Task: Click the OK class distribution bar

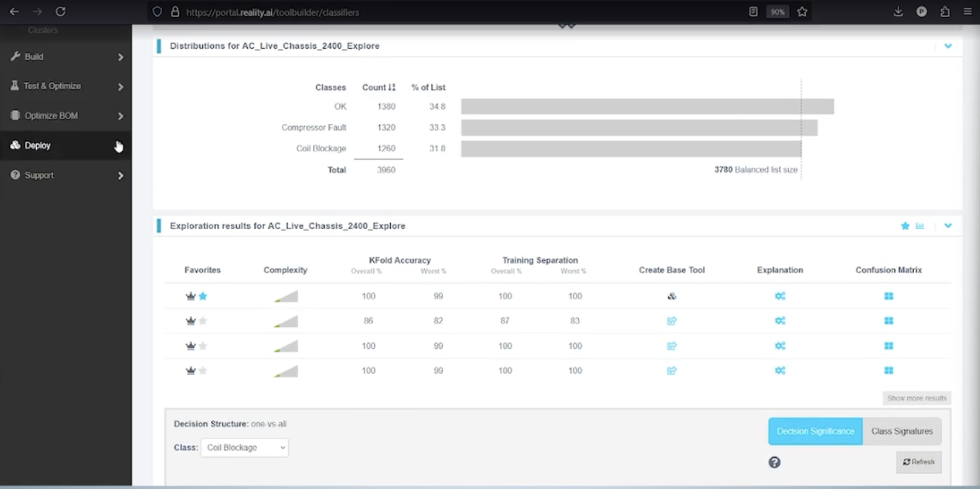Action: click(x=647, y=106)
